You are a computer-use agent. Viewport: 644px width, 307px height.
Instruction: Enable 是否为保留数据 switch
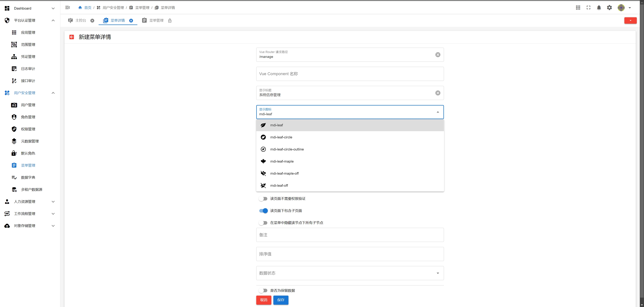coord(263,291)
